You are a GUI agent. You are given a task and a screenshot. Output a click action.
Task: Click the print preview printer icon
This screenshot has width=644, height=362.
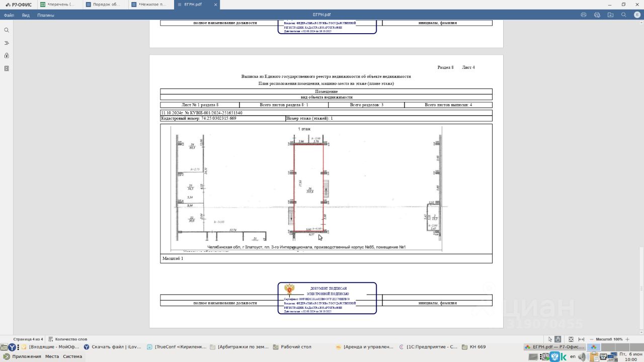point(597,15)
